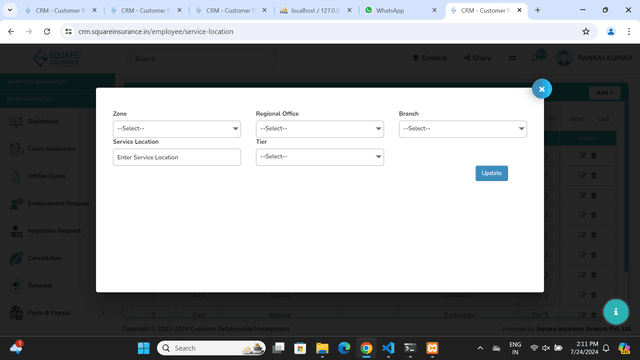Open the Branch dropdown
The height and width of the screenshot is (360, 640).
coord(462,129)
